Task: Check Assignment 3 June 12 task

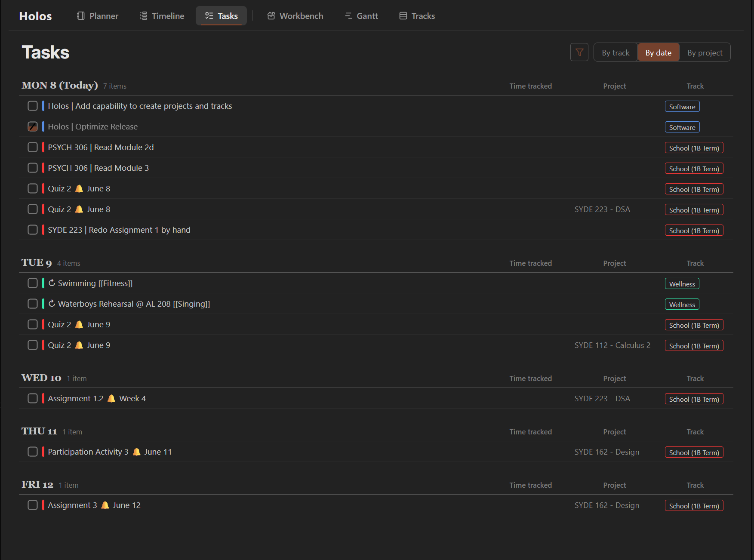Action: click(x=33, y=505)
